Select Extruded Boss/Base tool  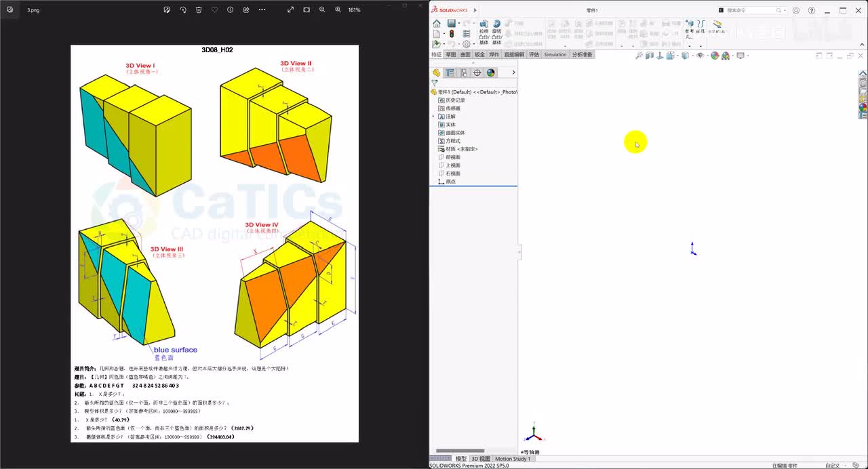(x=484, y=32)
